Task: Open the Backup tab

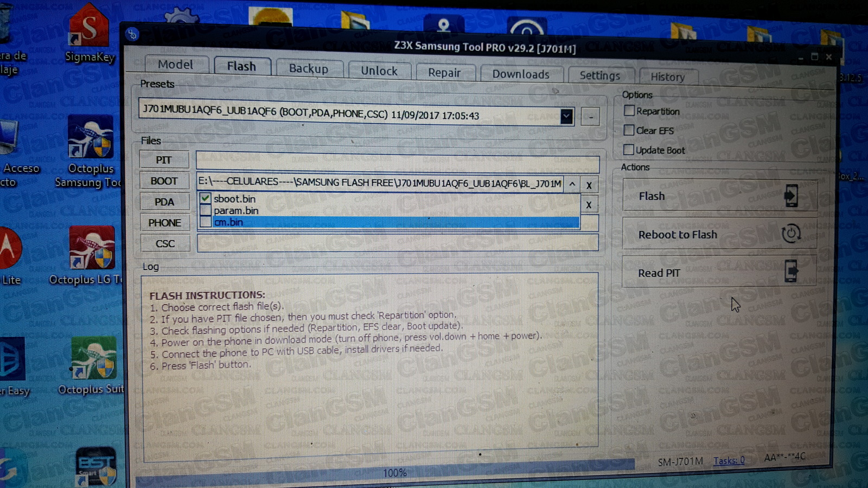Action: [x=309, y=68]
